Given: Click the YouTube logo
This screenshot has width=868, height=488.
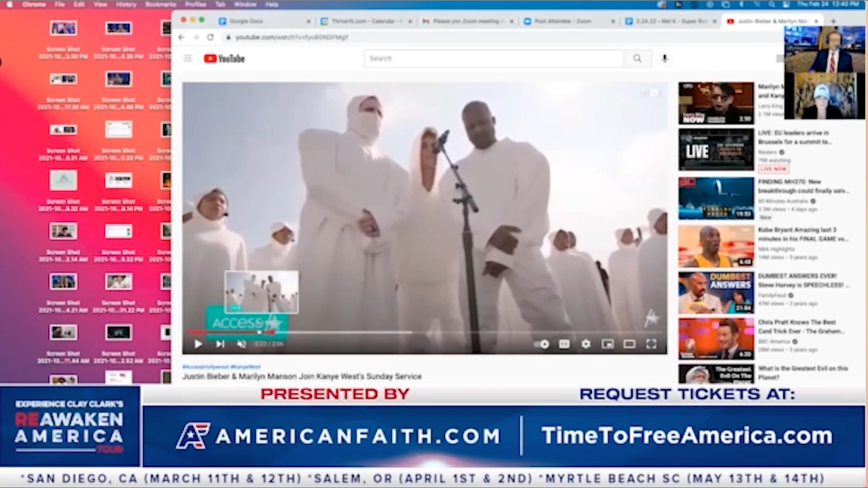Looking at the screenshot, I should coord(224,59).
